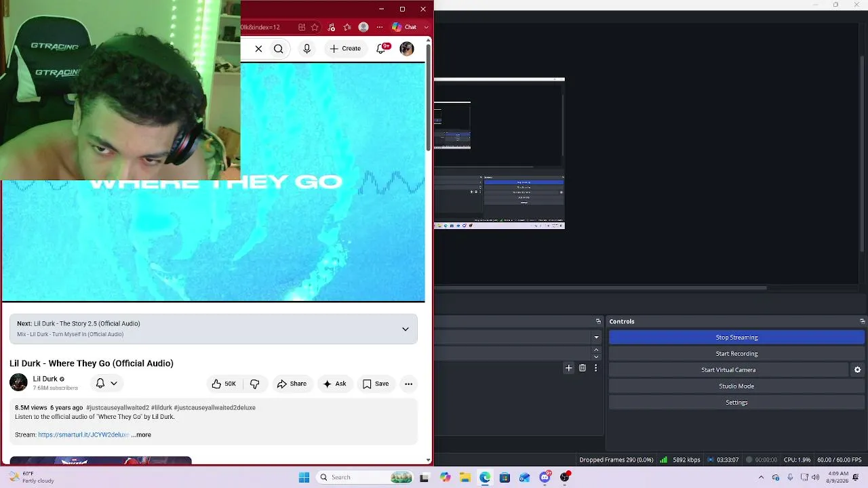This screenshot has width=868, height=488.
Task: Open Copilot Chat in Edge
Action: coord(405,27)
